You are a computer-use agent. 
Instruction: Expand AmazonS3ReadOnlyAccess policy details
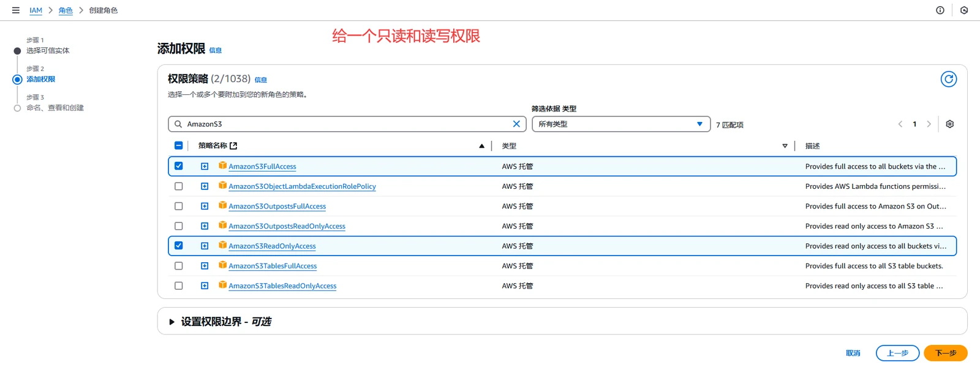(x=205, y=246)
